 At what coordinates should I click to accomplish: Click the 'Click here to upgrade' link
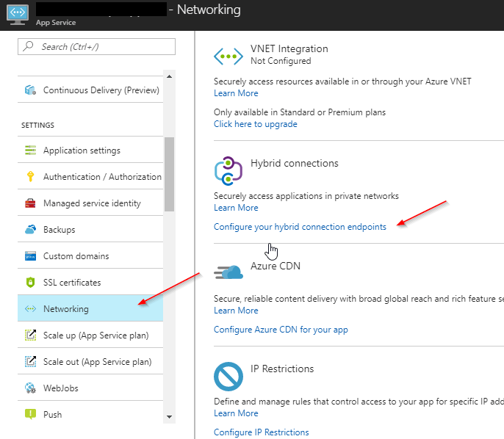[256, 124]
